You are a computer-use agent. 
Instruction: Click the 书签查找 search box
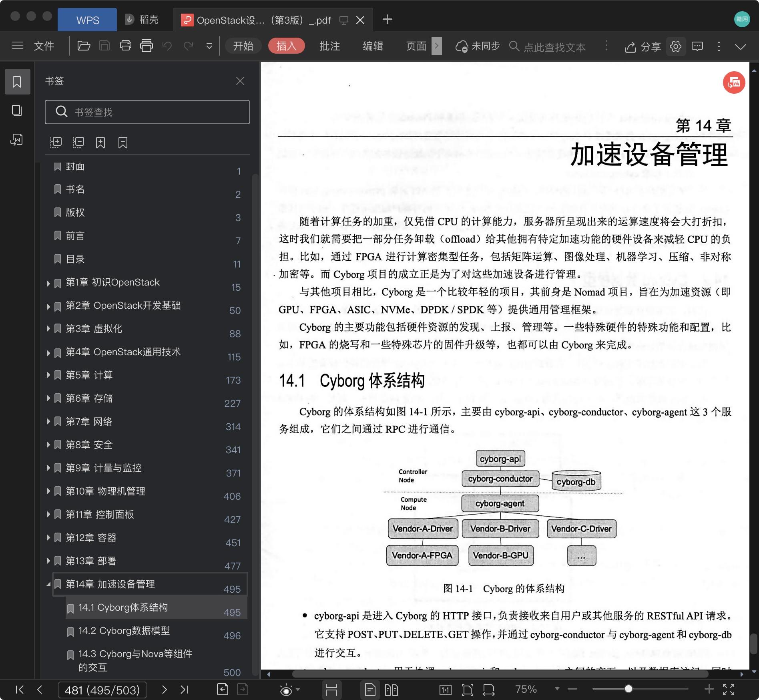tap(147, 112)
